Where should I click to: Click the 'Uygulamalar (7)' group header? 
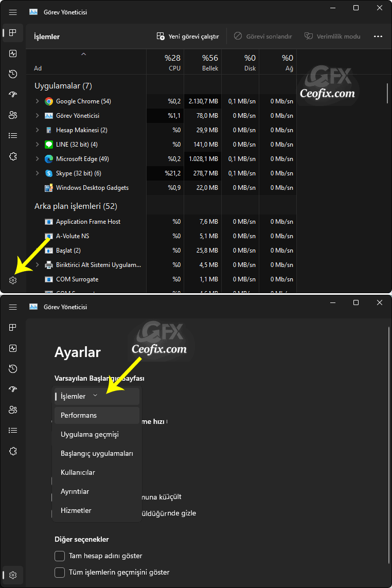coord(63,86)
